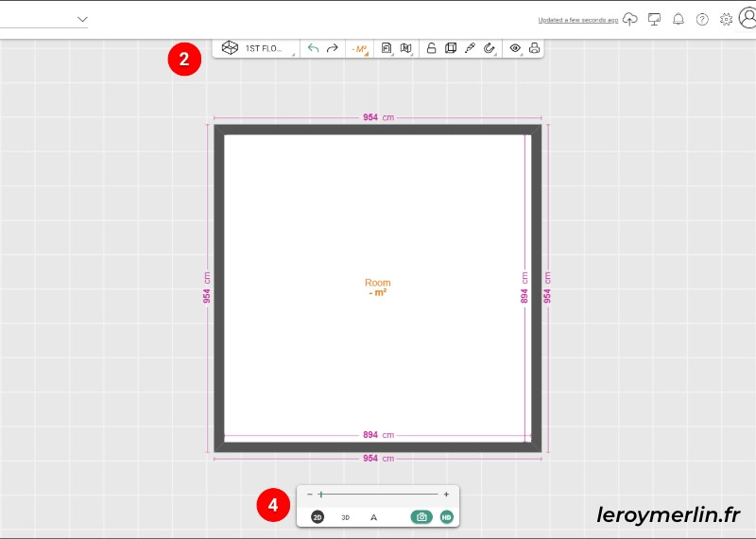Viewport: 756px width, 539px height.
Task: Click the zoom slider handle
Action: (x=321, y=495)
